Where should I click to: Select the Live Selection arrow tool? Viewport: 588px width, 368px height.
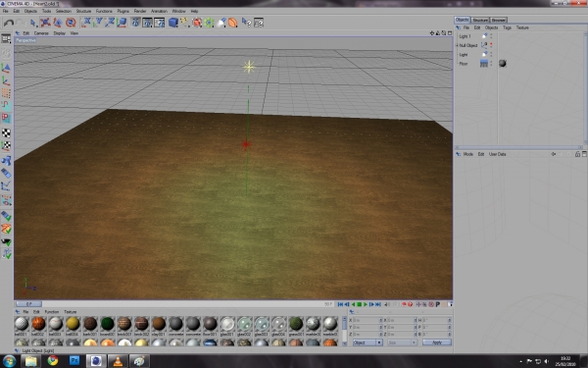pyautogui.click(x=33, y=23)
